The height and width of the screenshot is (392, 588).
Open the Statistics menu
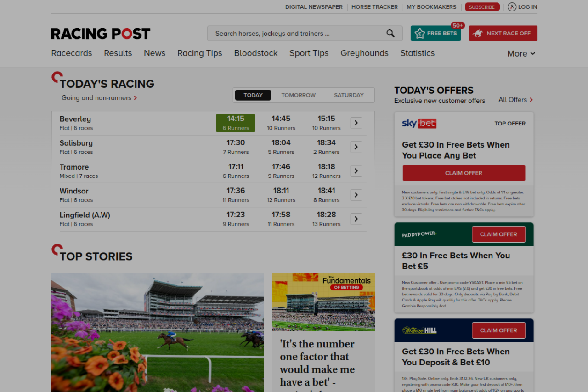click(x=418, y=53)
